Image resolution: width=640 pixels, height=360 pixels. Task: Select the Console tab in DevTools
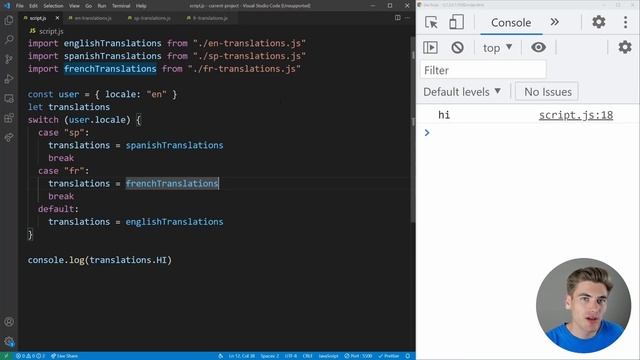pyautogui.click(x=511, y=22)
